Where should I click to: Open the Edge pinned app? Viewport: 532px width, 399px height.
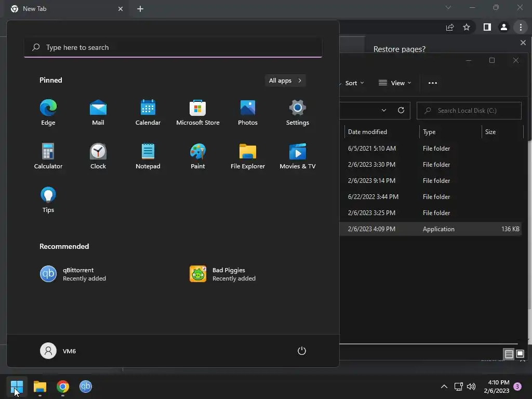pyautogui.click(x=48, y=113)
